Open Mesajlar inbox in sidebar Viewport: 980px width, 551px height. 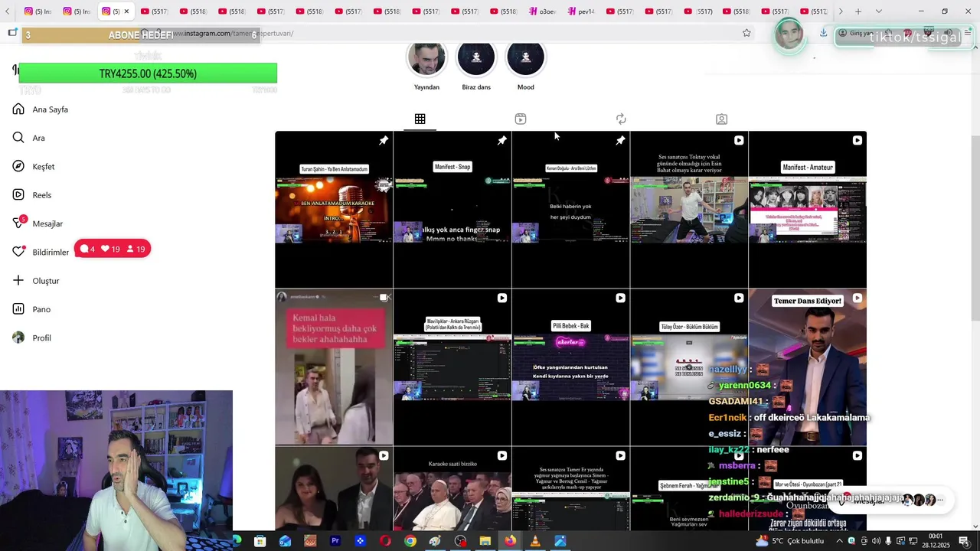click(x=38, y=223)
